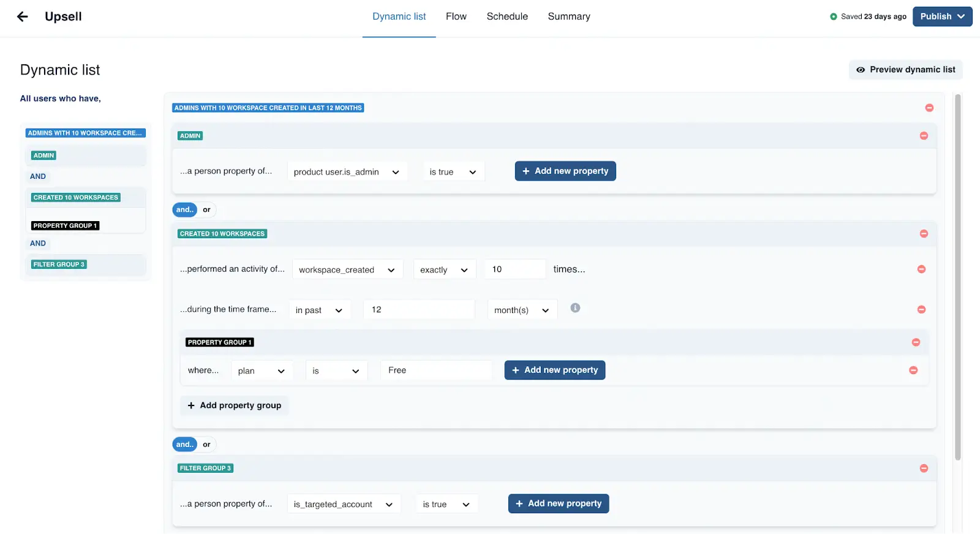Screen dimensions: 980x534
Task: Select 'and..' connector before Filter Group 3
Action: point(184,445)
